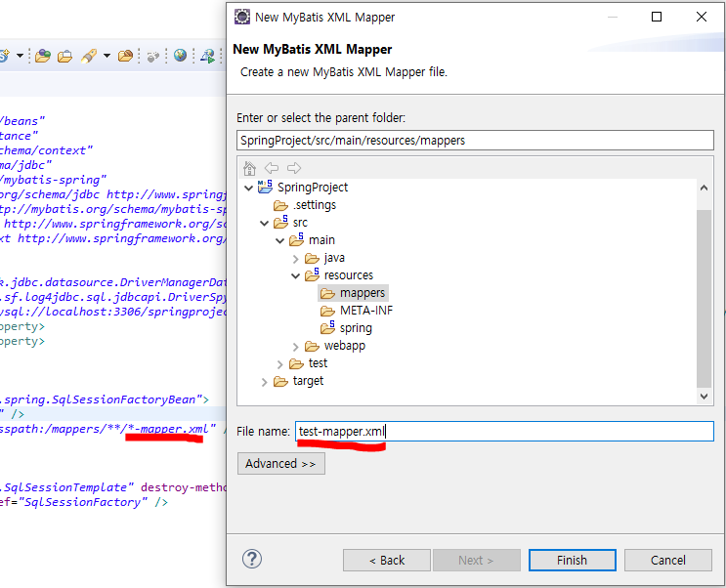This screenshot has height=588, width=726.
Task: Click the folder with bean icon in toolbar
Action: [x=125, y=56]
